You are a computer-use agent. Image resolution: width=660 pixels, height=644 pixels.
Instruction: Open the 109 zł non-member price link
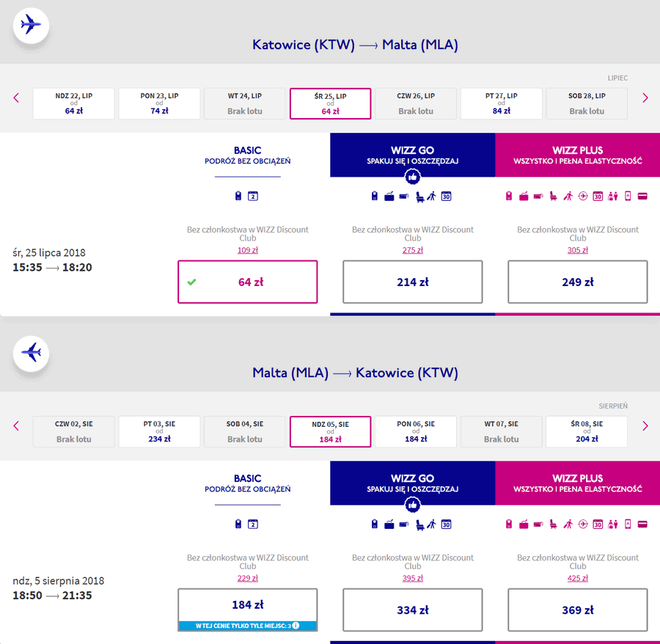248,250
